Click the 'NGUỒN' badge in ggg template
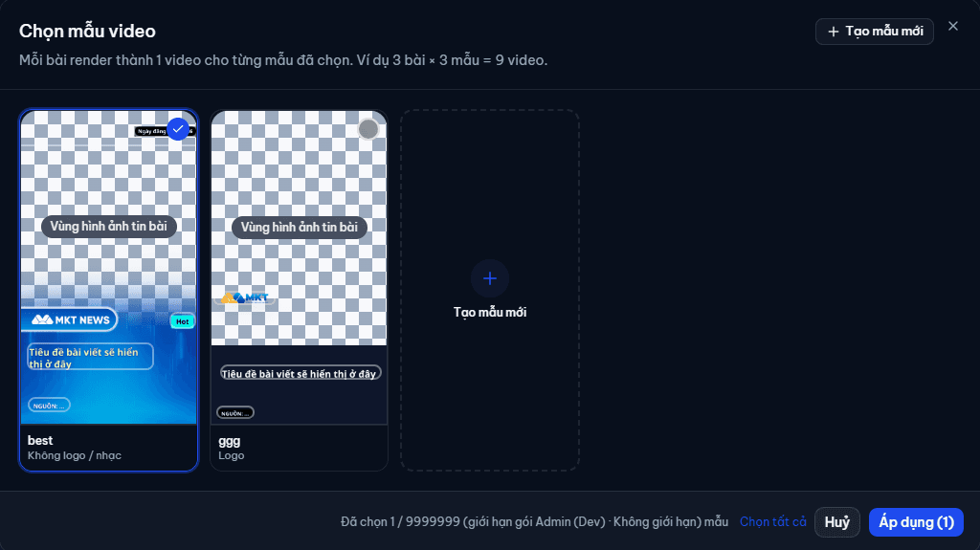This screenshot has width=980, height=550. 235,412
